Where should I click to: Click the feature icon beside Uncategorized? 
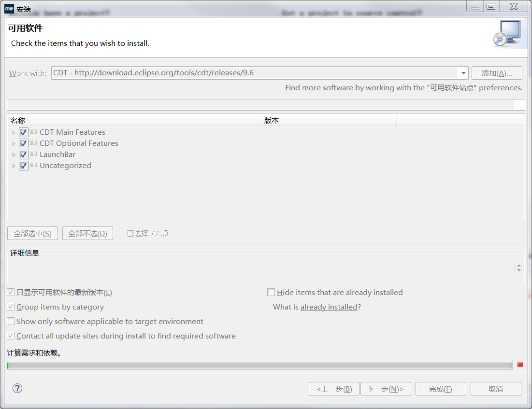click(32, 165)
